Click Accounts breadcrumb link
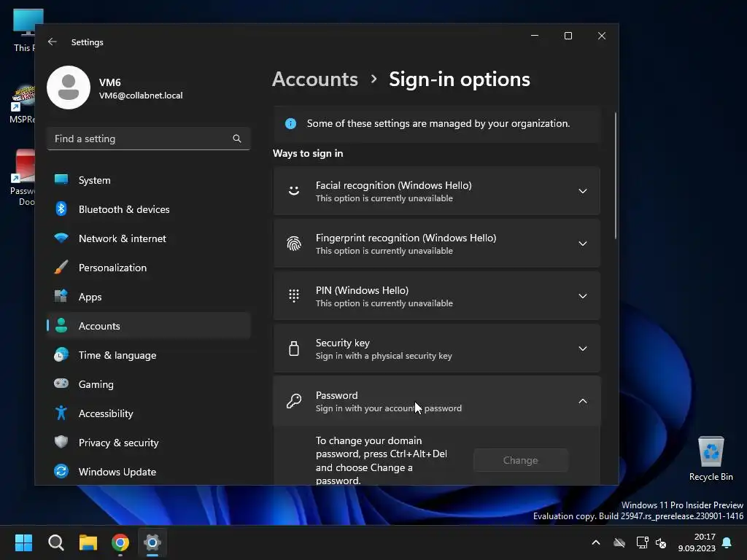 point(315,79)
